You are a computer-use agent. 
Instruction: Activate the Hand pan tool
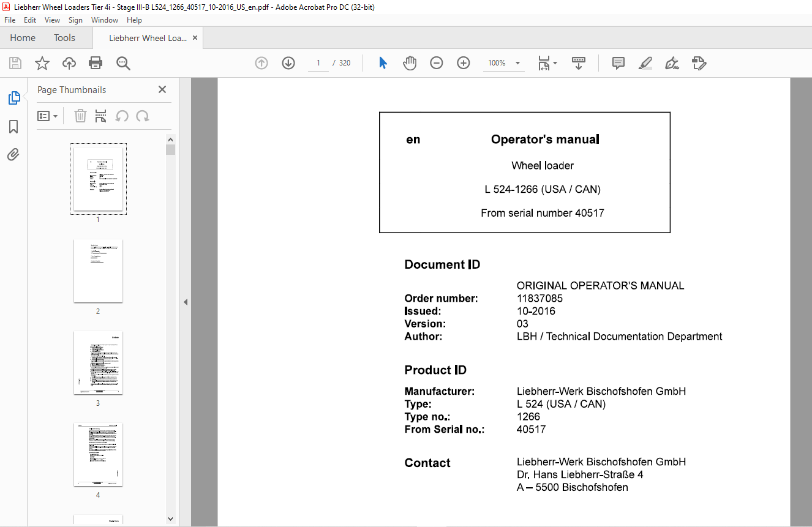[x=410, y=63]
